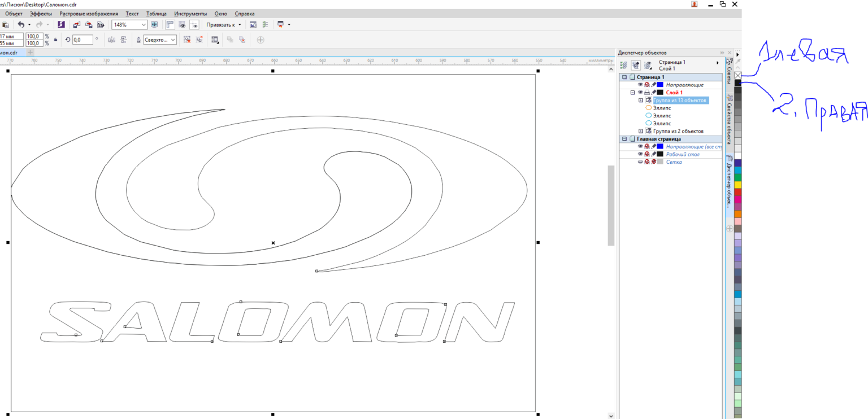Expand Группа из 2 объектов
868x419 pixels.
click(x=641, y=131)
